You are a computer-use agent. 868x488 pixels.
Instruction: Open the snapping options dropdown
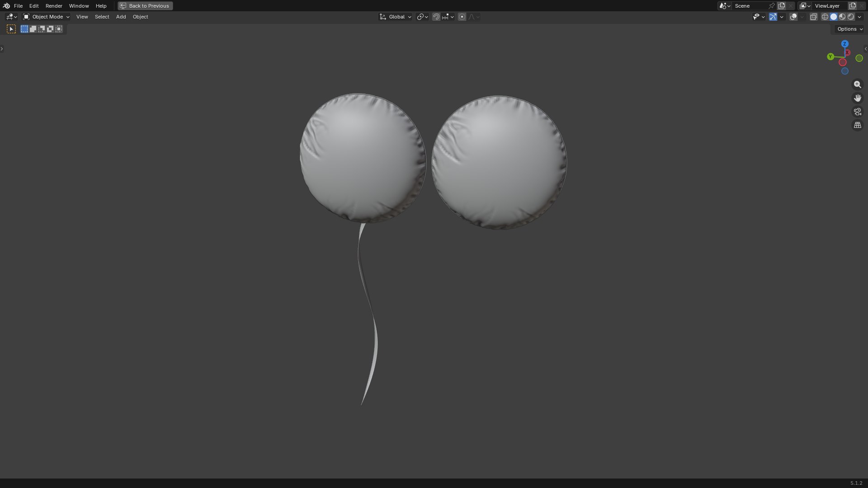(x=448, y=17)
